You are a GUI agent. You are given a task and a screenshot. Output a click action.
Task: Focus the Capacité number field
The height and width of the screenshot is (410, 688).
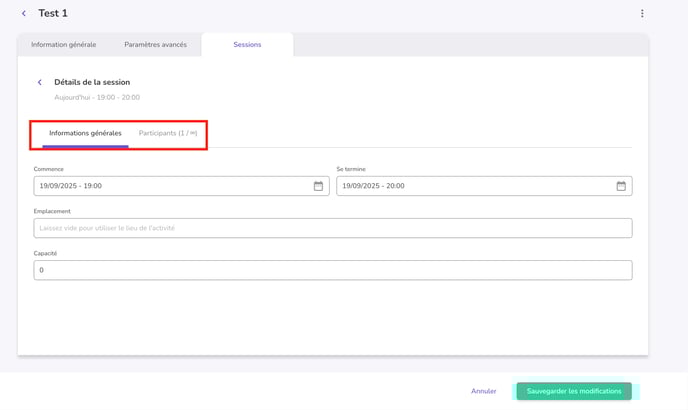tap(332, 270)
